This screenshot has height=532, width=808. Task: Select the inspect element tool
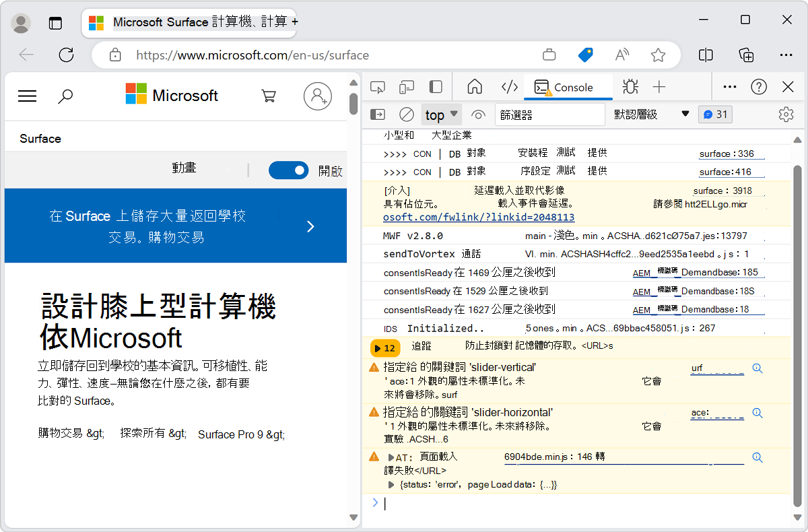(x=378, y=86)
